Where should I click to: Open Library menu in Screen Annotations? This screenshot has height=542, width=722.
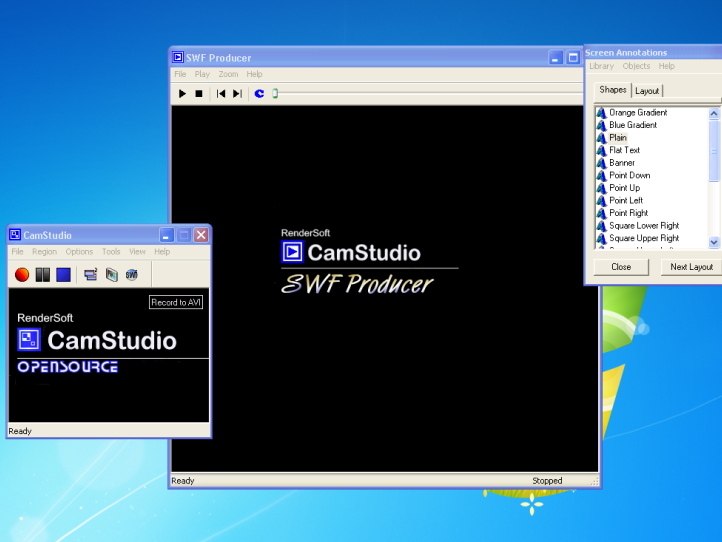point(602,66)
